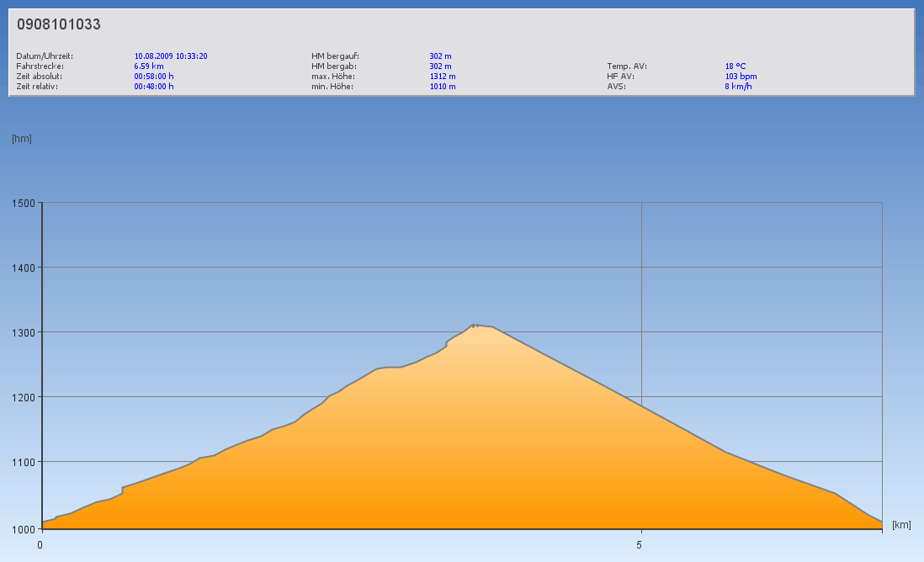Screen dimensions: 924x562
Task: Click the peak of the elevation profile
Action: (x=475, y=325)
